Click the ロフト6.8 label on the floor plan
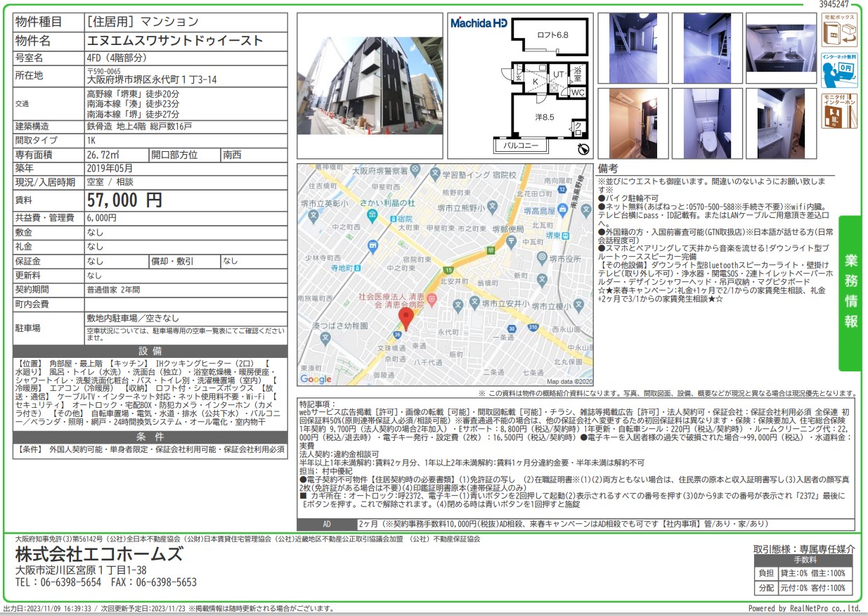This screenshot has width=868, height=616. coord(552,34)
